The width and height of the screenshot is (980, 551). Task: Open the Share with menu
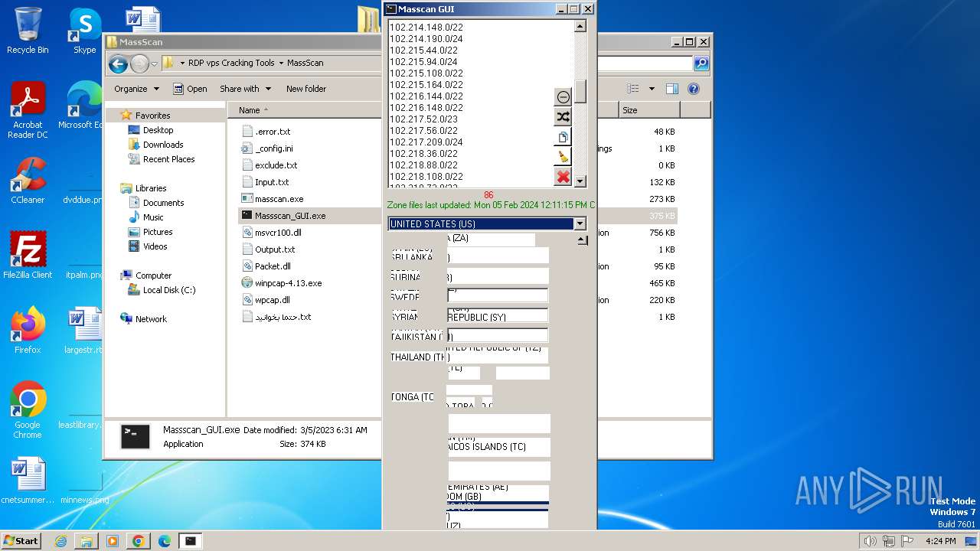(x=245, y=89)
